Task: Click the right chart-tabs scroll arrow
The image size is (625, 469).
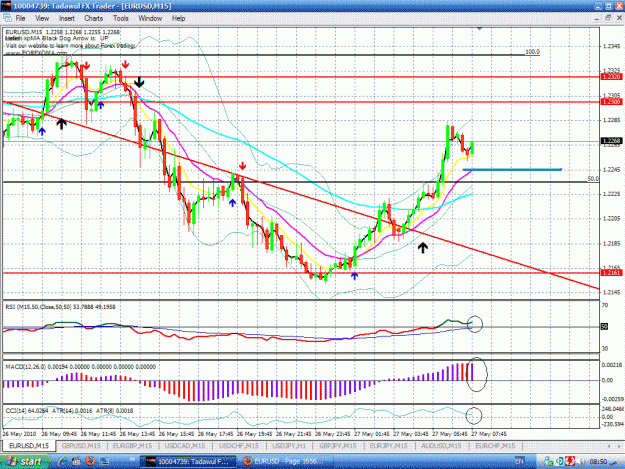Action: [x=618, y=446]
